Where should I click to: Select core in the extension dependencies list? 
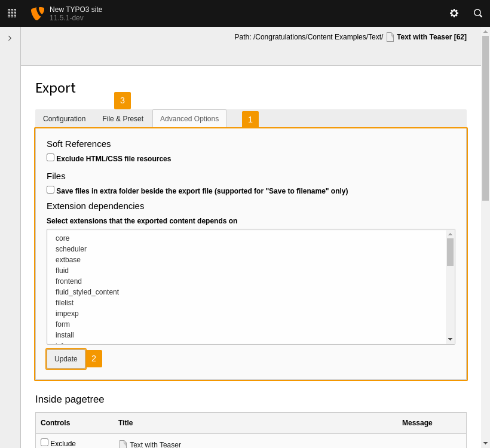(62, 238)
